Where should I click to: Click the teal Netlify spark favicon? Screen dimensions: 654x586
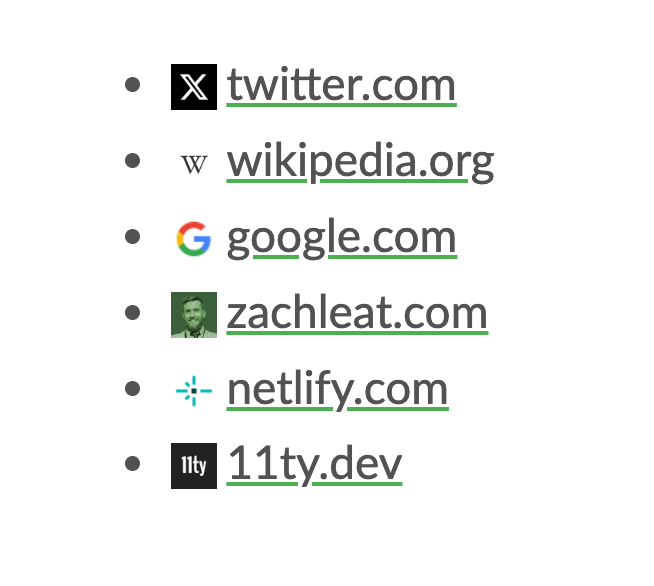[x=194, y=391]
